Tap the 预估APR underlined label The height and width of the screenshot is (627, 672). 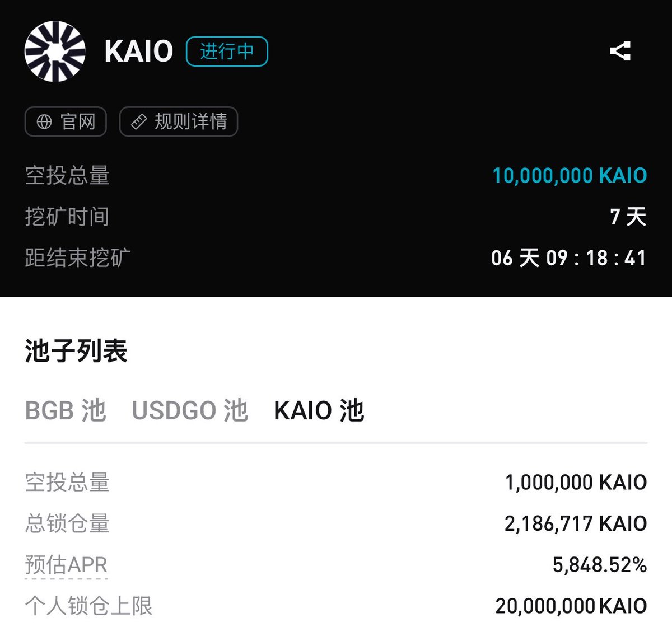pos(66,564)
